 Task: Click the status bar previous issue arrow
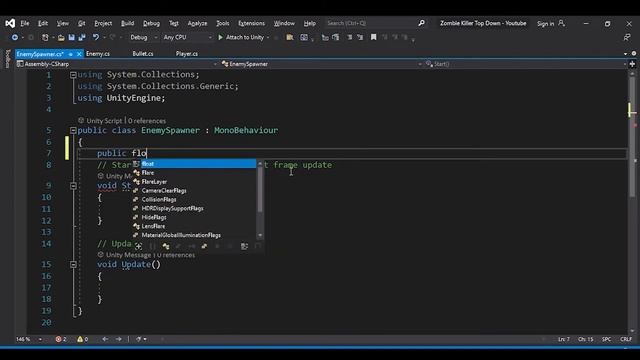(x=105, y=339)
